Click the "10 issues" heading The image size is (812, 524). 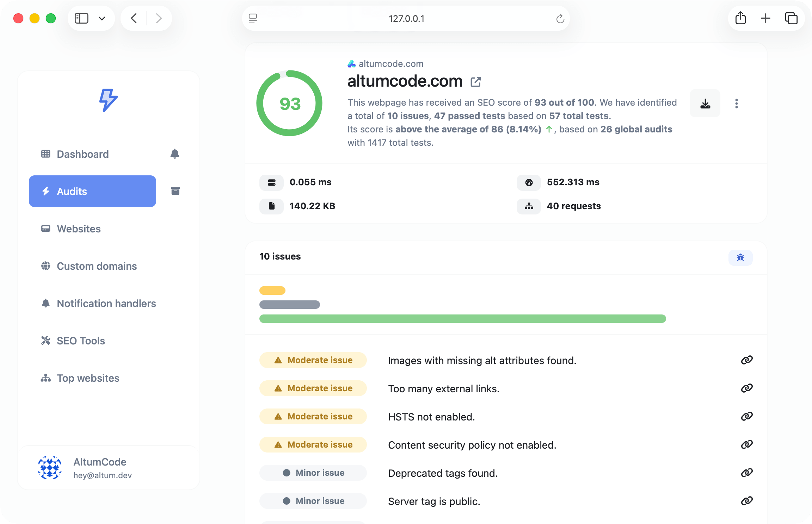(280, 256)
